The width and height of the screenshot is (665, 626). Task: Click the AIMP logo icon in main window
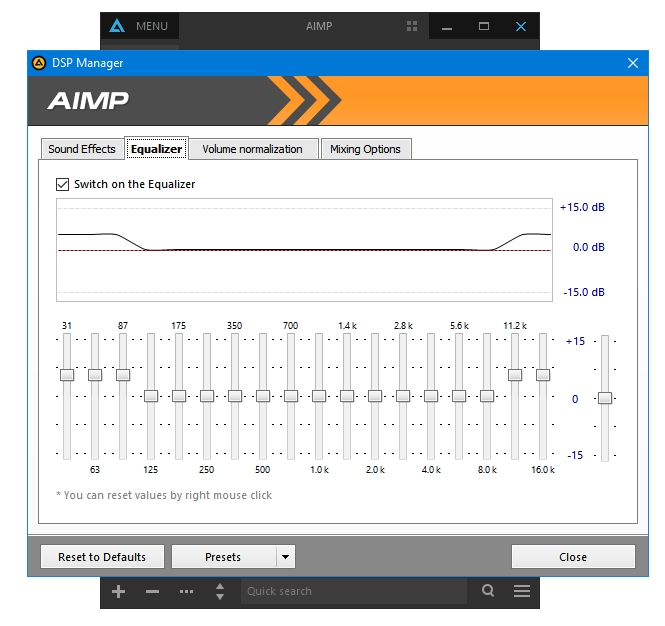tap(117, 26)
